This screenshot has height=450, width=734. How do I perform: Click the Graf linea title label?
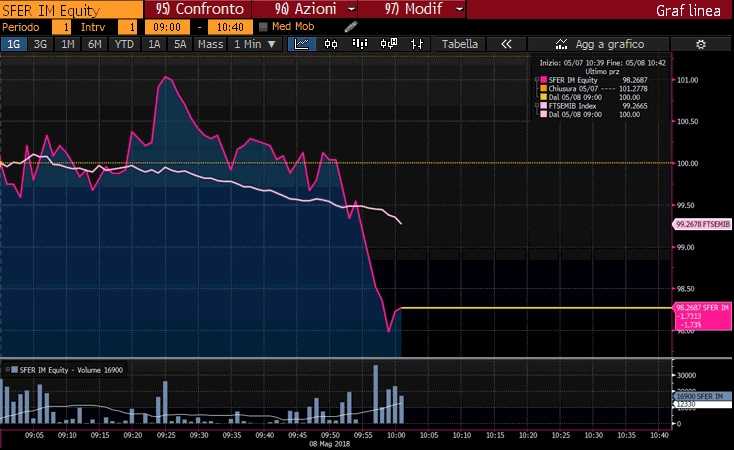click(688, 11)
